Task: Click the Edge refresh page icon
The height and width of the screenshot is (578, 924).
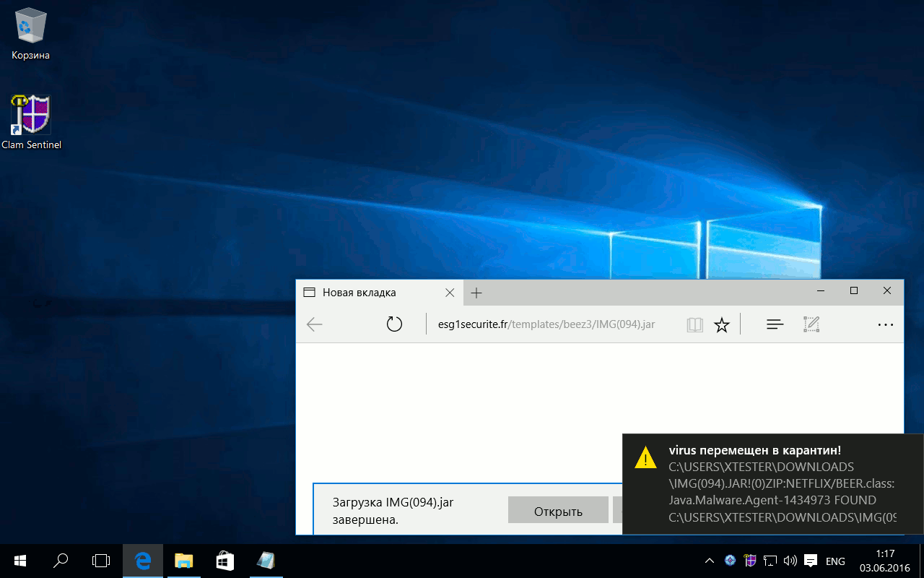Action: click(394, 324)
